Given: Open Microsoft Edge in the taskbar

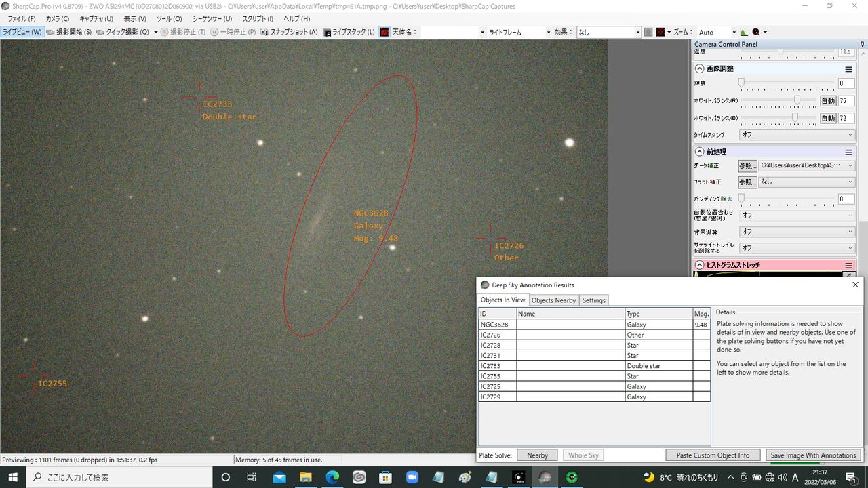Looking at the screenshot, I should point(332,477).
